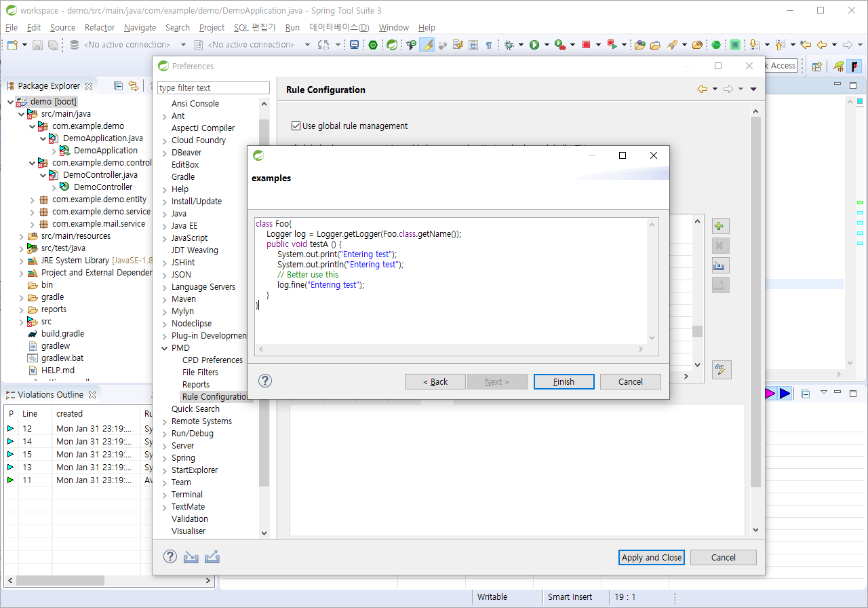Screen dimensions: 868x608
Task: Open the Window menu
Action: 394,27
